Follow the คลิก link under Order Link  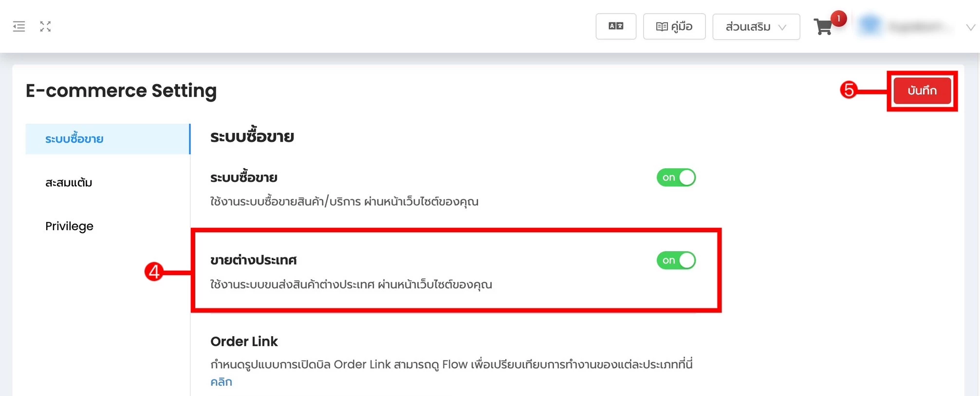tap(221, 381)
